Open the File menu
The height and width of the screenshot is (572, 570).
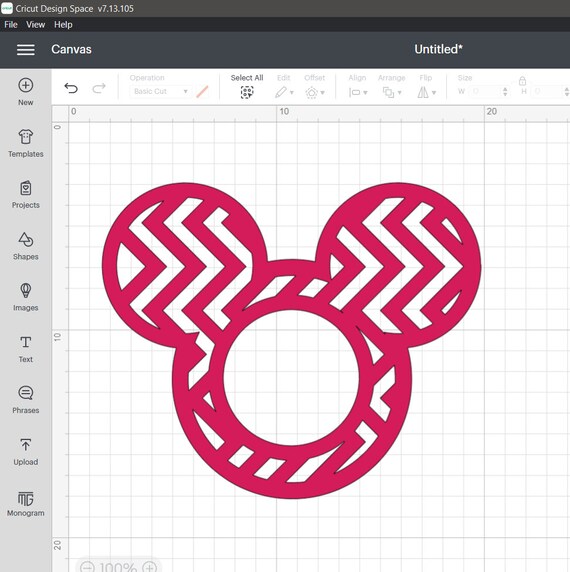pos(11,24)
